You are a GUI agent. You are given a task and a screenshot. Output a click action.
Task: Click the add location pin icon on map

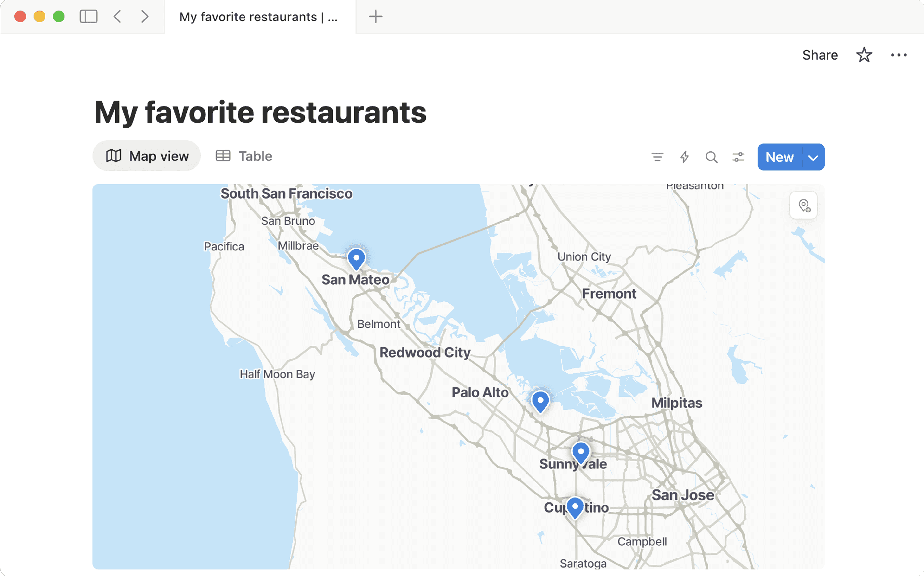[x=804, y=206]
